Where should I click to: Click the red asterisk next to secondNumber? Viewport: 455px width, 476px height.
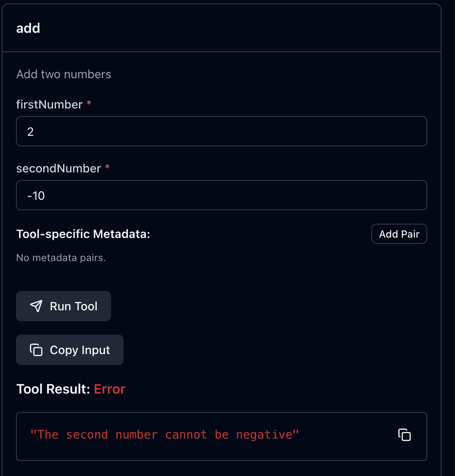click(x=107, y=167)
